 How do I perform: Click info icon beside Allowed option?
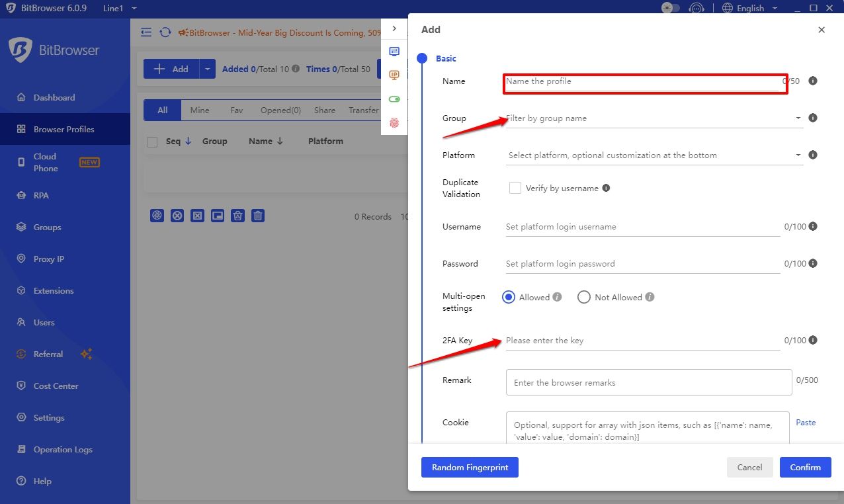(x=557, y=297)
